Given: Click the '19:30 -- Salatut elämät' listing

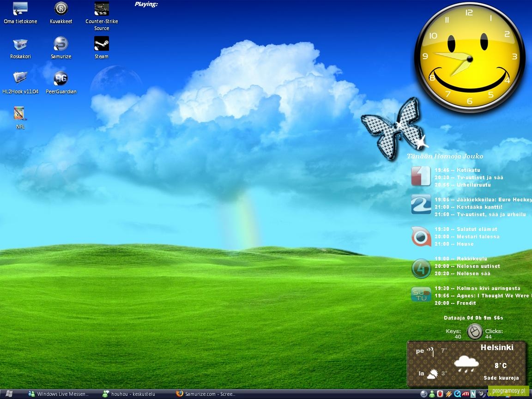Looking at the screenshot, I should [x=466, y=229].
